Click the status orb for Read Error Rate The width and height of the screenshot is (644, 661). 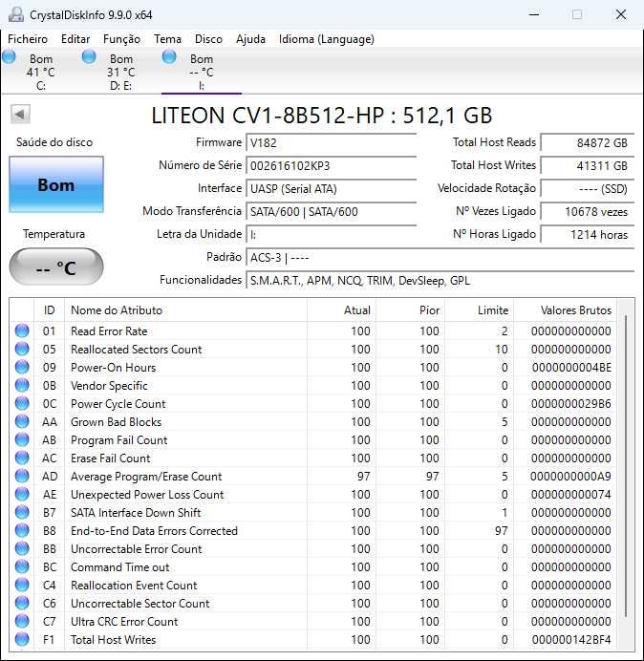click(22, 330)
